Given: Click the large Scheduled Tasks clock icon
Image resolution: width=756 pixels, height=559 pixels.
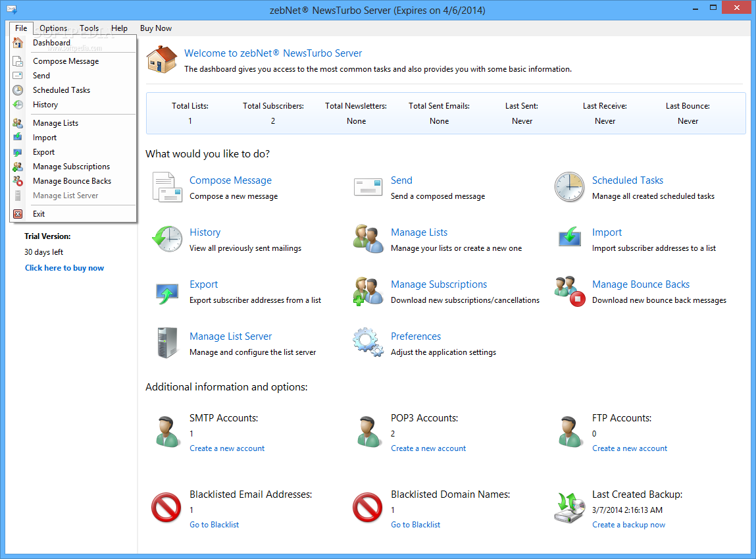Looking at the screenshot, I should tap(569, 187).
